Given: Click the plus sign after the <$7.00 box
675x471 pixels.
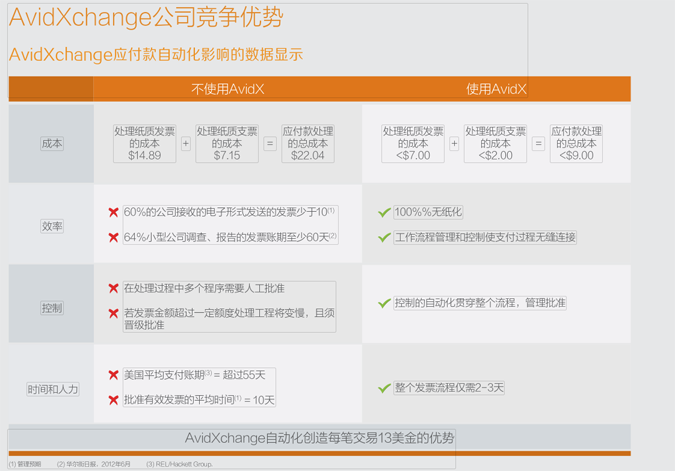Looking at the screenshot, I should pyautogui.click(x=454, y=143).
